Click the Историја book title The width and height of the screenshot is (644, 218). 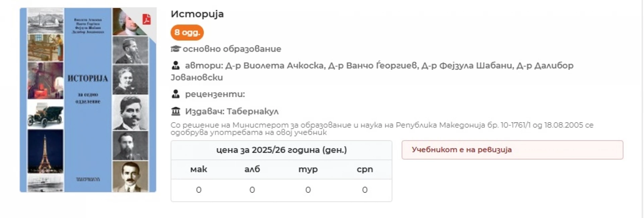197,14
